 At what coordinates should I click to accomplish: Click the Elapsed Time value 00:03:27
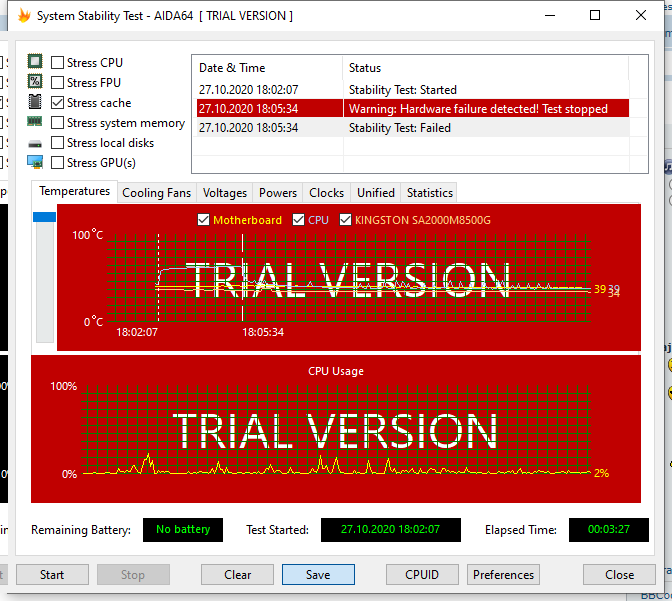(609, 530)
